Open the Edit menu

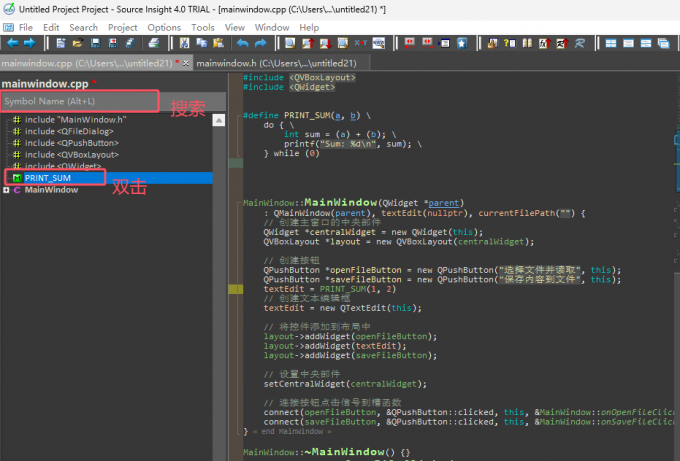(51, 27)
